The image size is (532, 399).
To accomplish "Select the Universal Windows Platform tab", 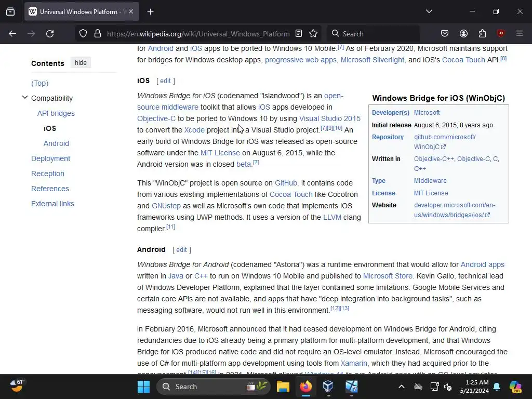I will pos(82,12).
